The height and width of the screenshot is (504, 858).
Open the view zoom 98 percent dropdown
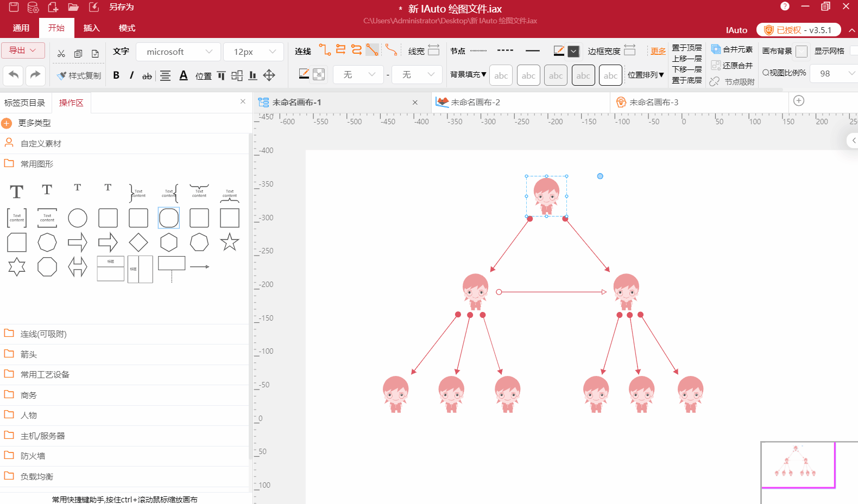[x=834, y=73]
